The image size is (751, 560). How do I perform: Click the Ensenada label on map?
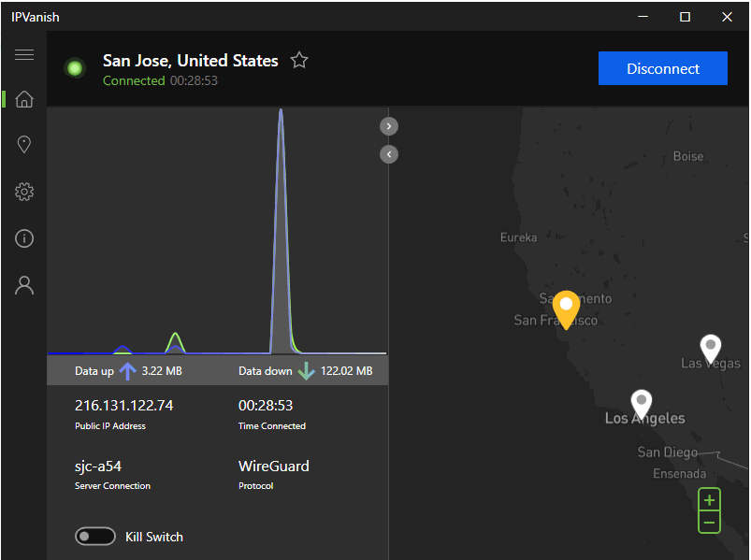[x=679, y=474]
